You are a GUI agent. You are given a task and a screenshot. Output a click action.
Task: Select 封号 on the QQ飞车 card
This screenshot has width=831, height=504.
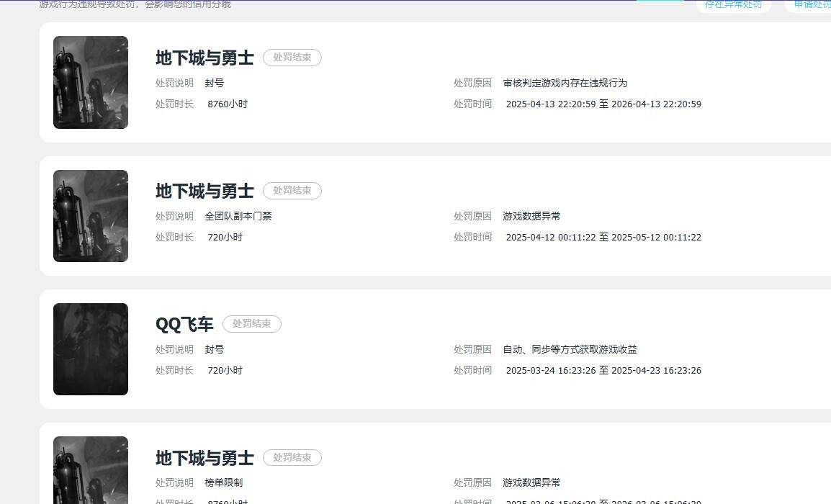pyautogui.click(x=214, y=349)
